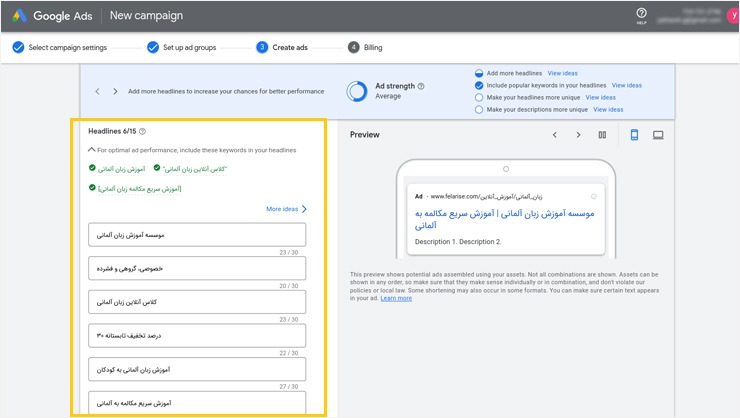The width and height of the screenshot is (740, 418).
Task: Go to next ad preview
Action: tap(578, 134)
